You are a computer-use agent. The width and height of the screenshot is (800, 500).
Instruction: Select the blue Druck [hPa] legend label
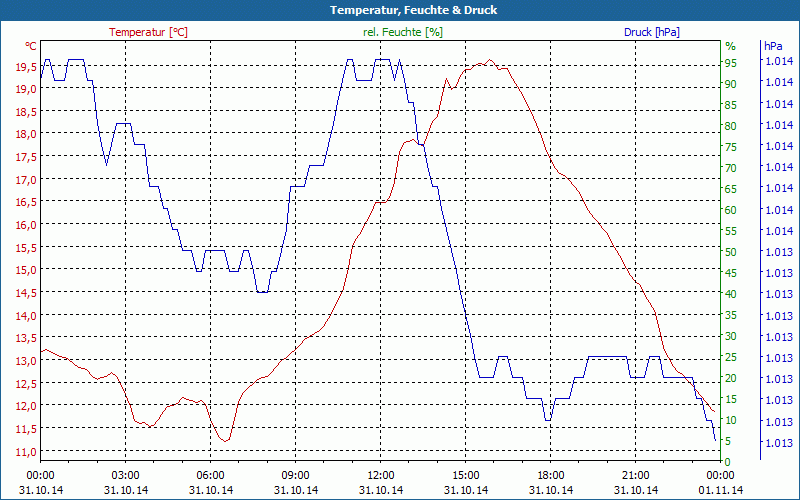[x=652, y=32]
